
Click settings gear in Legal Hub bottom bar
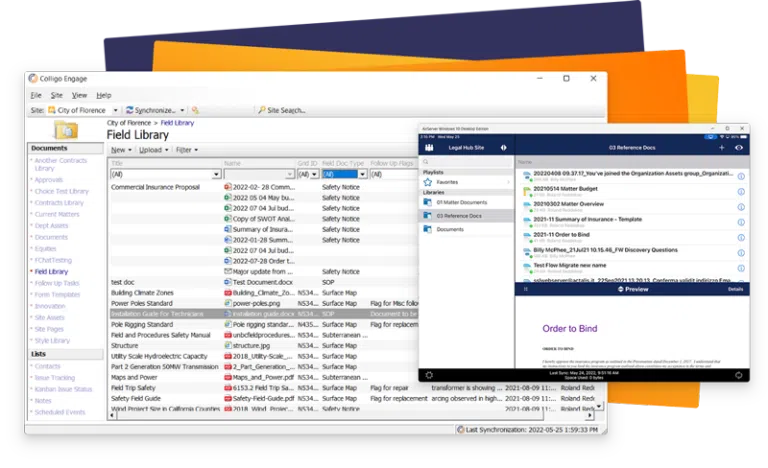click(x=429, y=375)
